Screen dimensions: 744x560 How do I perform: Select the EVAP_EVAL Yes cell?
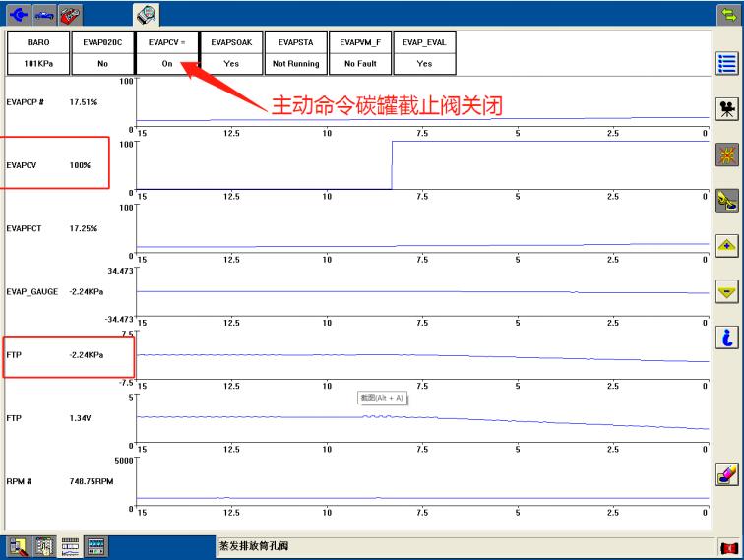(424, 53)
